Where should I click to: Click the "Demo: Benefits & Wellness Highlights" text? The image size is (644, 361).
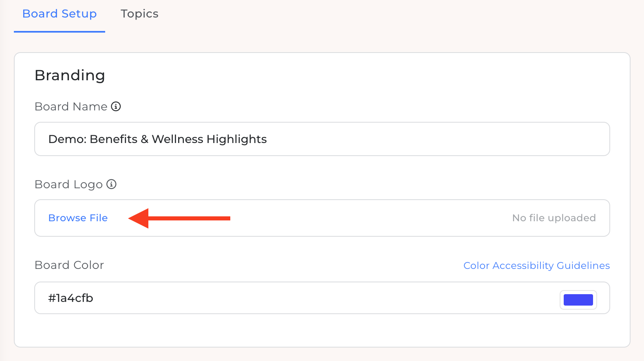[x=157, y=139]
